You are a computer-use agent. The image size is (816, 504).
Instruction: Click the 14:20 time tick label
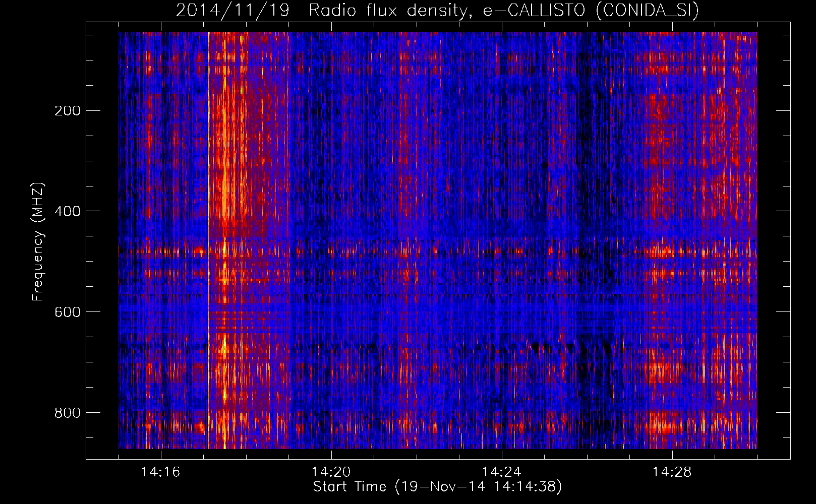(x=331, y=472)
